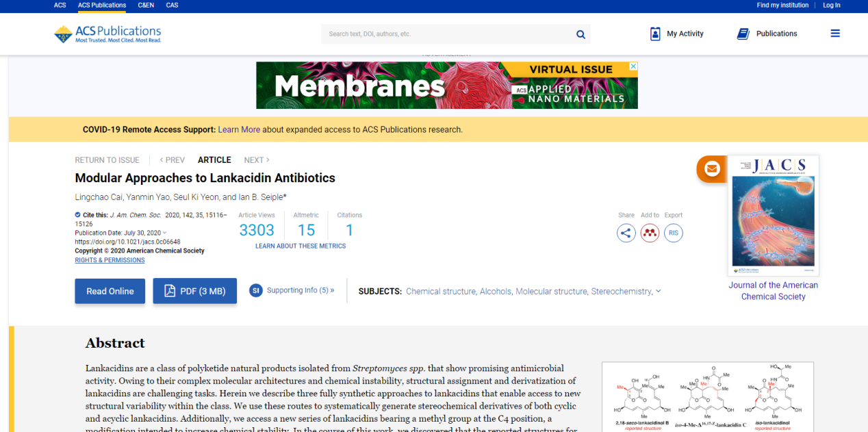Export citation with RIS icon
The image size is (868, 432).
point(674,233)
